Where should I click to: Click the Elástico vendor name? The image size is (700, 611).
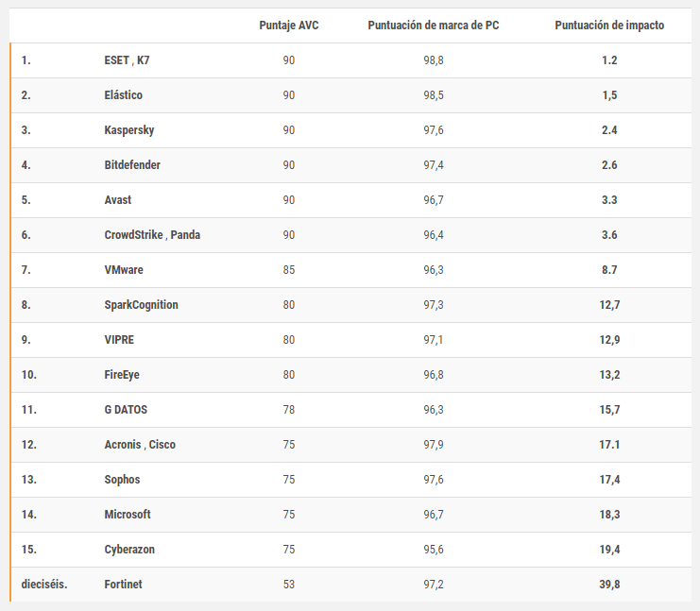(x=124, y=95)
